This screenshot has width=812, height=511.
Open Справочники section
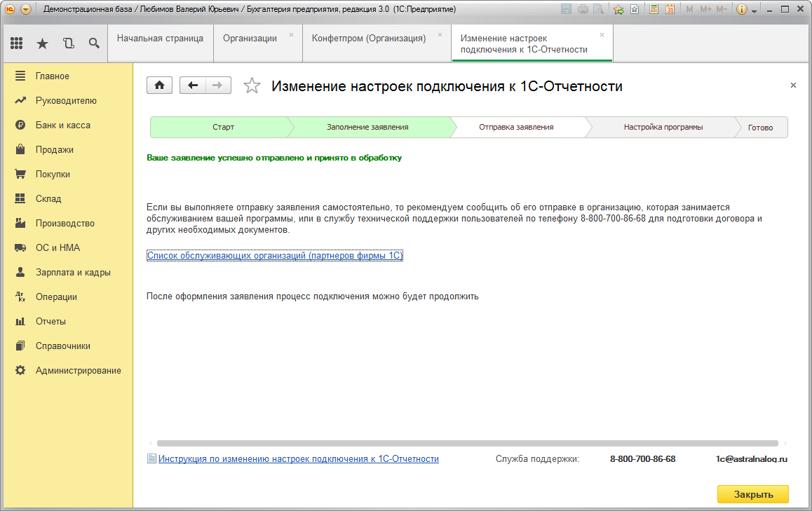tap(68, 346)
